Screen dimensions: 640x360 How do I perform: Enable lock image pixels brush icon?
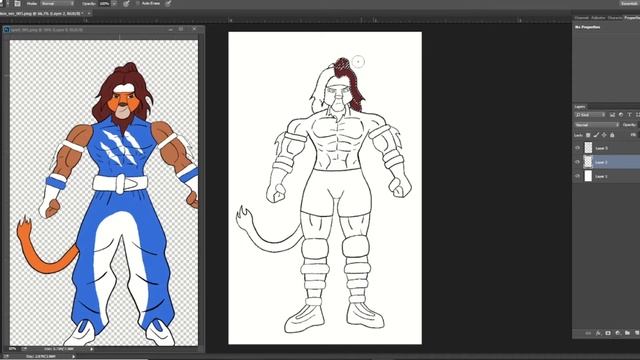[596, 135]
